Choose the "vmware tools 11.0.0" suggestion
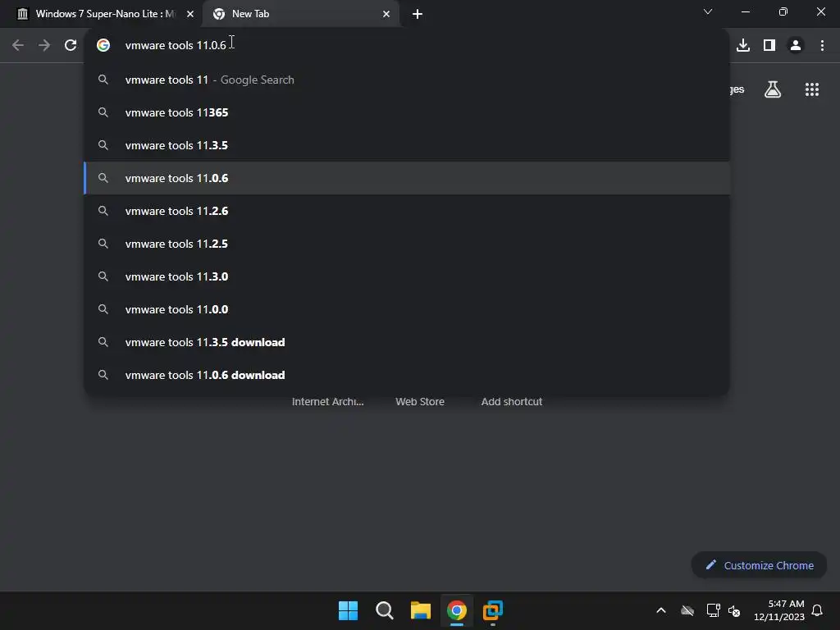This screenshot has height=630, width=840. [x=407, y=309]
